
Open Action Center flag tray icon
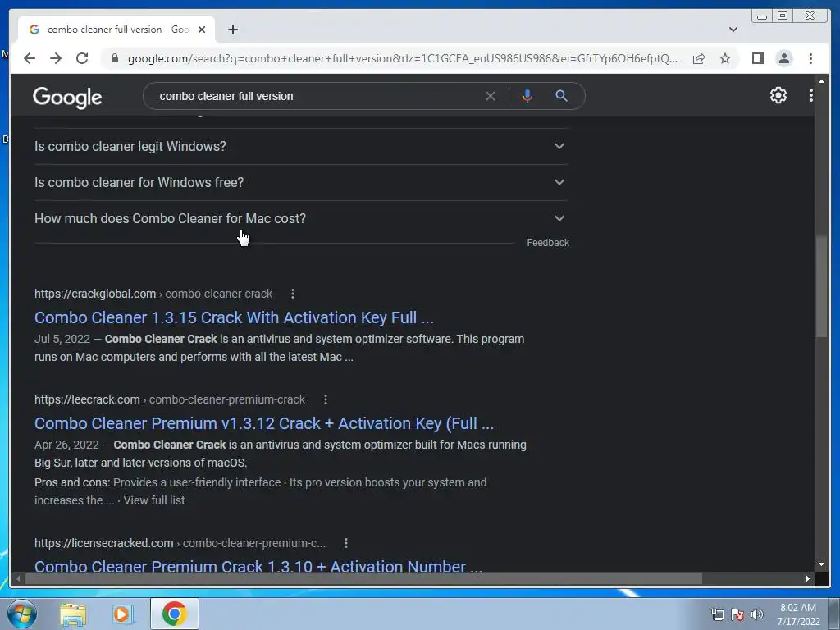coord(737,614)
